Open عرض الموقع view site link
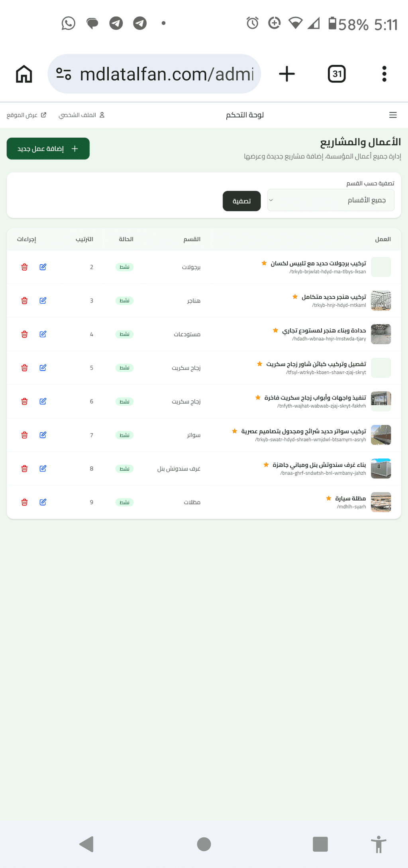 (x=26, y=115)
